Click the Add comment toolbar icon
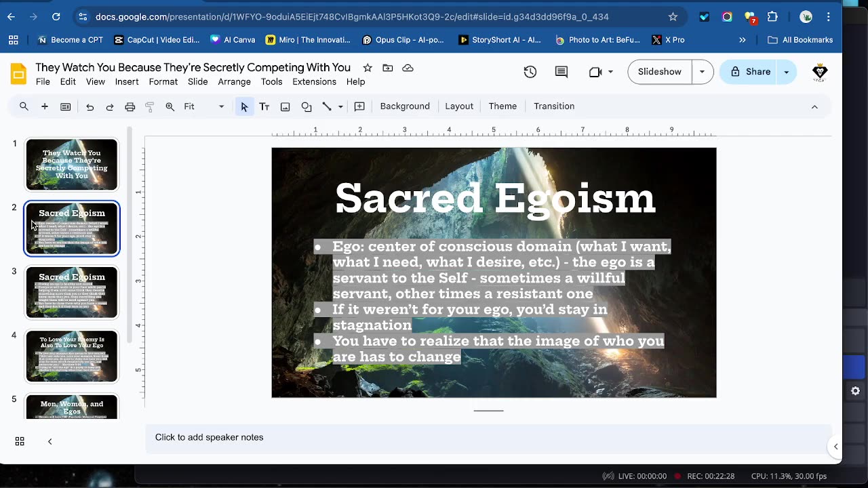The width and height of the screenshot is (868, 488). coord(359,106)
